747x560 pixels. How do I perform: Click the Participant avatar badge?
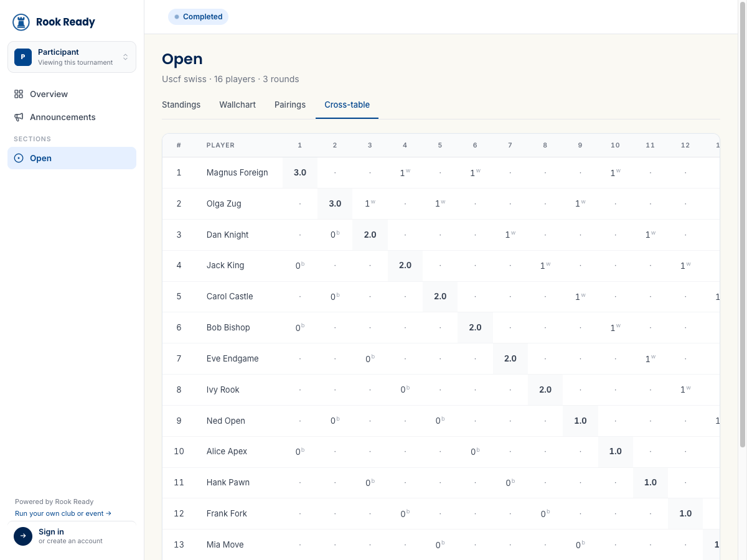(x=23, y=57)
